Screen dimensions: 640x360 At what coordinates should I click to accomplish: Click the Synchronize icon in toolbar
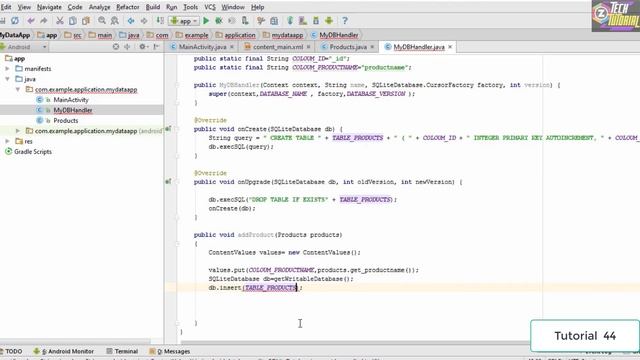click(x=15, y=20)
